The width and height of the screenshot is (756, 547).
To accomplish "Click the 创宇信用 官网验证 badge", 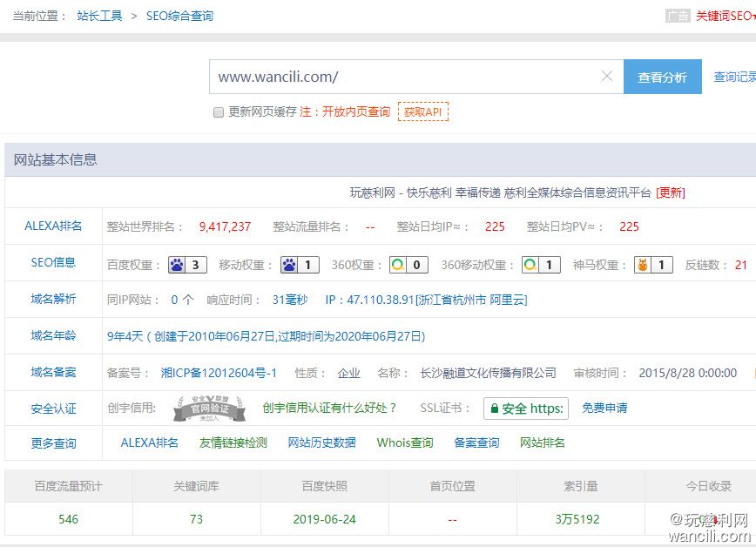I will (x=209, y=409).
